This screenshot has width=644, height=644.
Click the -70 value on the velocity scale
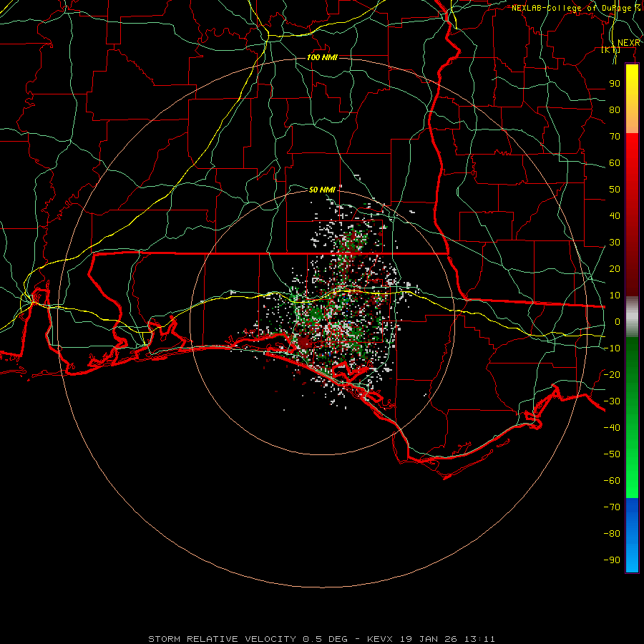(x=612, y=507)
